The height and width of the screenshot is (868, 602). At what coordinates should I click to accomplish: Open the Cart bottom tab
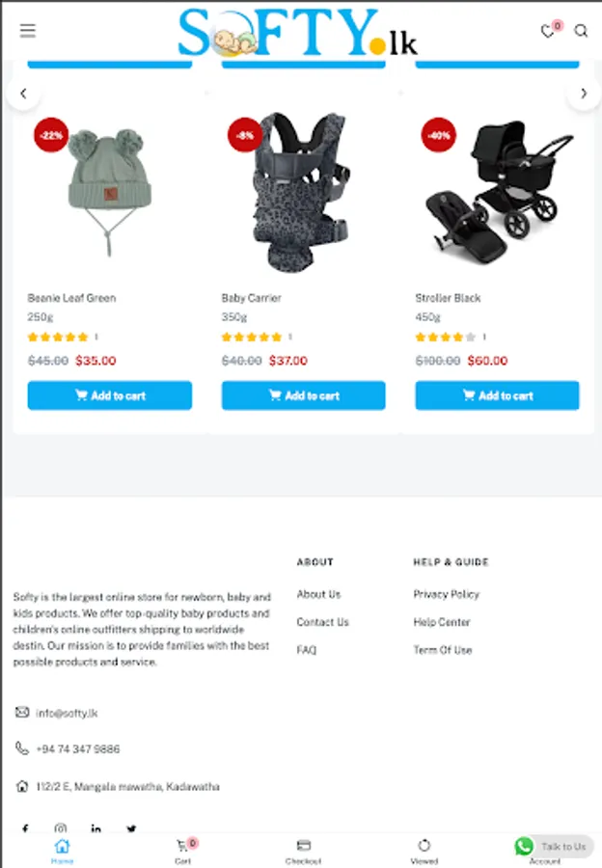(183, 852)
